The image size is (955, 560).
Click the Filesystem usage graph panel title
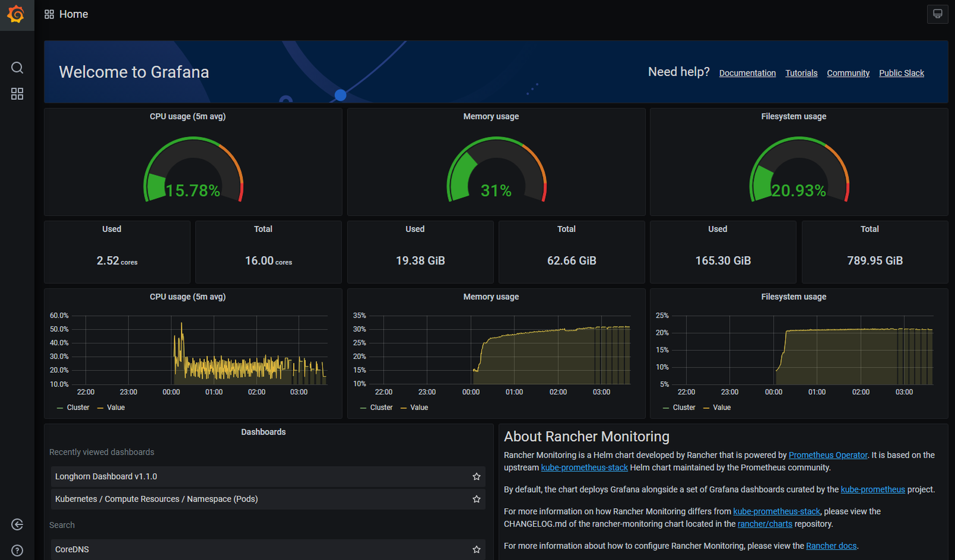pyautogui.click(x=793, y=297)
